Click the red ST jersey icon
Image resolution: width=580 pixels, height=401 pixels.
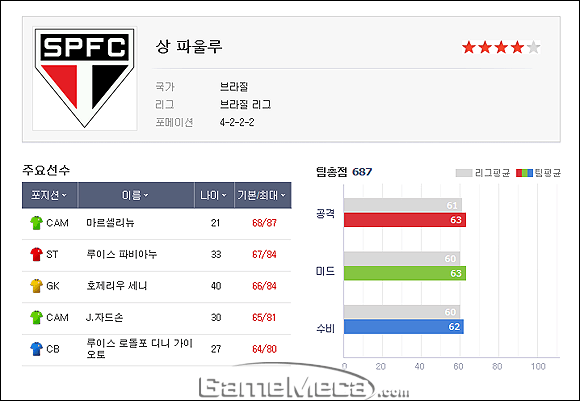coord(36,254)
